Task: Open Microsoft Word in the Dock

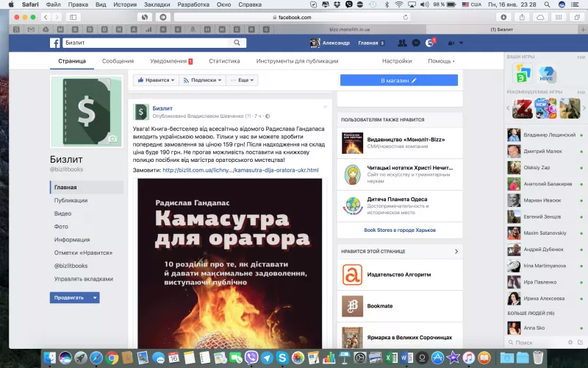Action: point(406,358)
